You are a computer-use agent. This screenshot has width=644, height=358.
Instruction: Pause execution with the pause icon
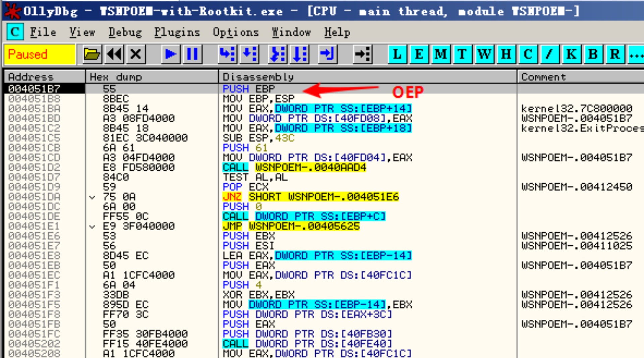pos(193,54)
